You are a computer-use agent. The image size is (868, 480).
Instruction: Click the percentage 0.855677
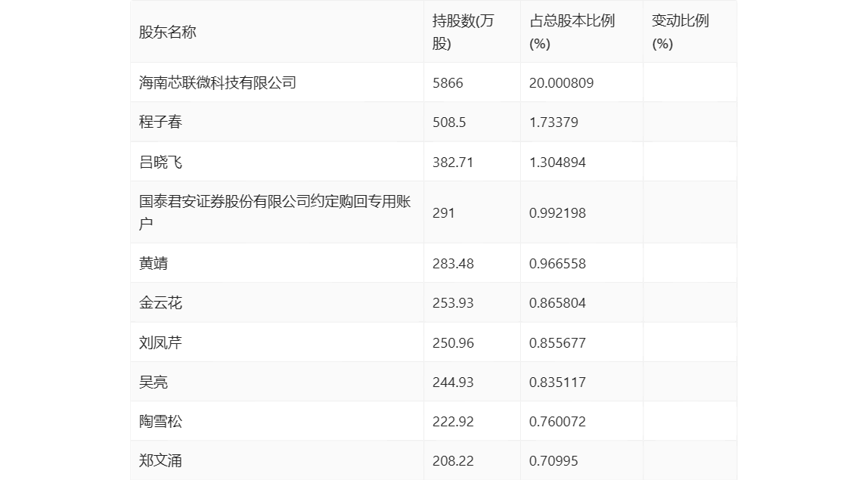click(557, 342)
